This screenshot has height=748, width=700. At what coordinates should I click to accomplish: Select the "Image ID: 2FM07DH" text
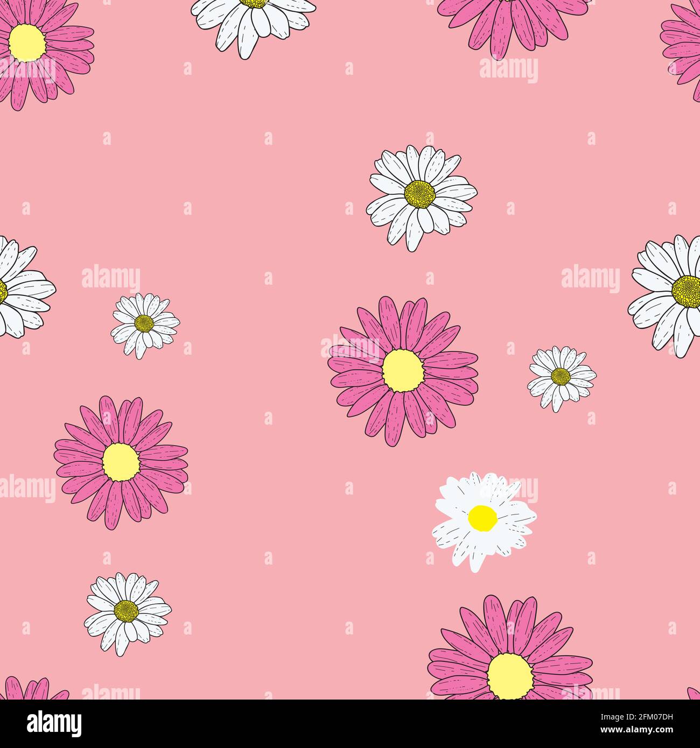pyautogui.click(x=637, y=717)
